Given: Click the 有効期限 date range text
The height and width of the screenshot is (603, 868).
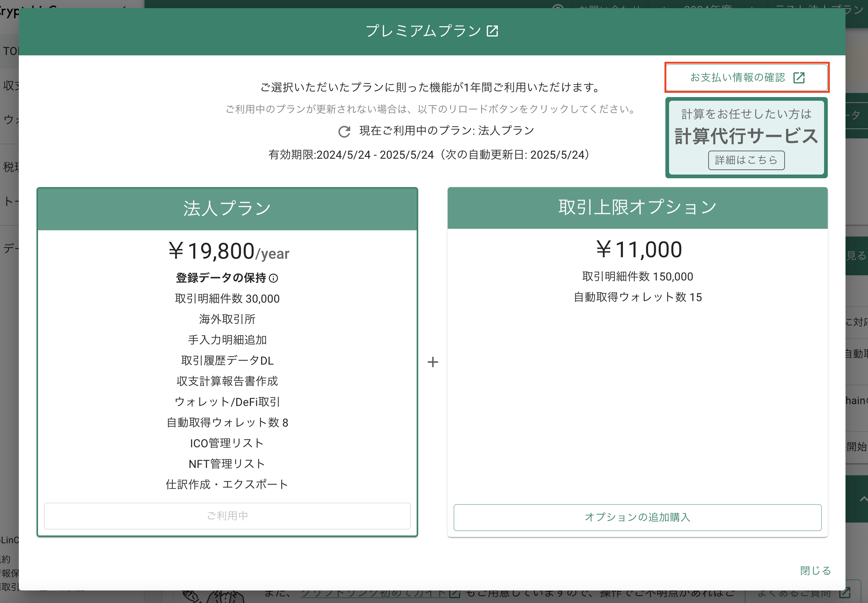Looking at the screenshot, I should click(430, 155).
